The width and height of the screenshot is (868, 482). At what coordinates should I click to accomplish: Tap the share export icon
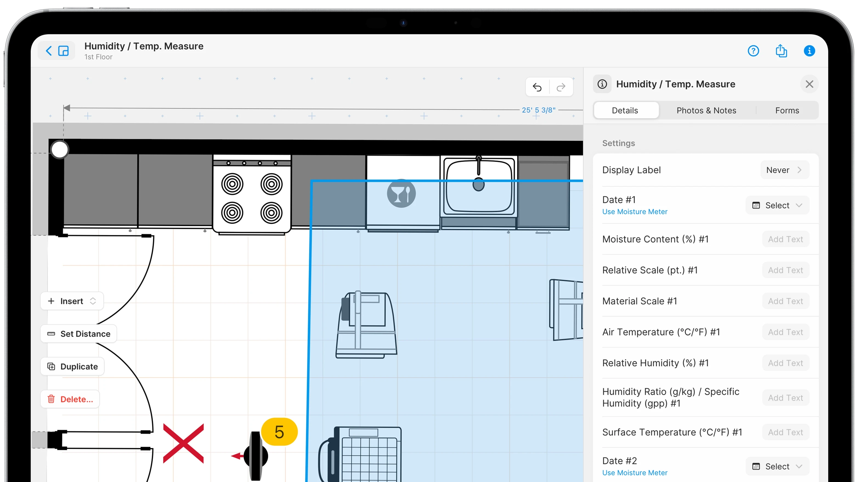[781, 51]
